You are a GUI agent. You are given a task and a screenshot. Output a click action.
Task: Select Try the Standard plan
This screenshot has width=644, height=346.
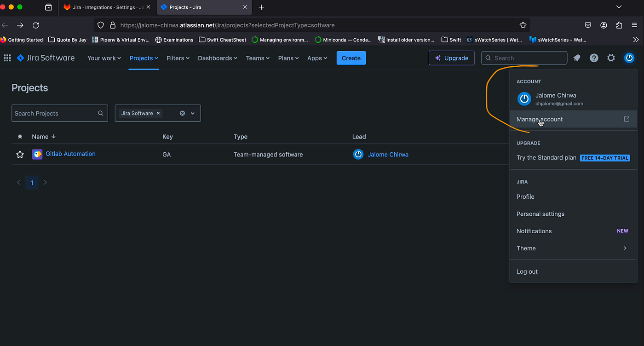click(573, 157)
